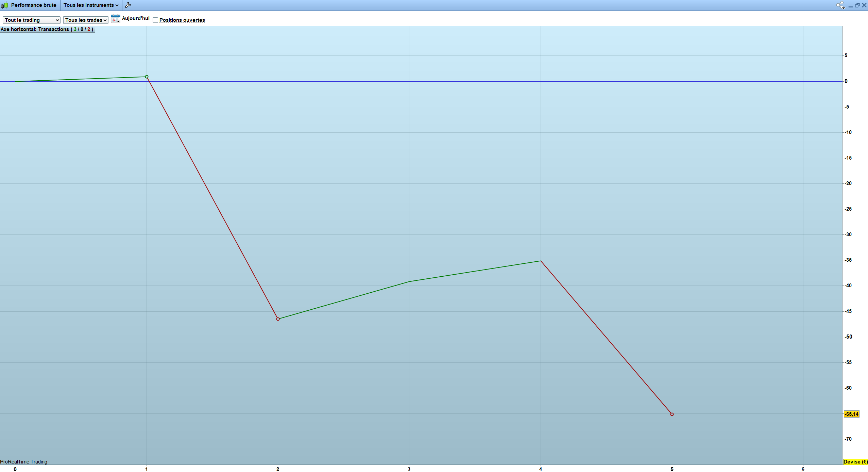
Task: Close the Performance brute window
Action: [864, 5]
